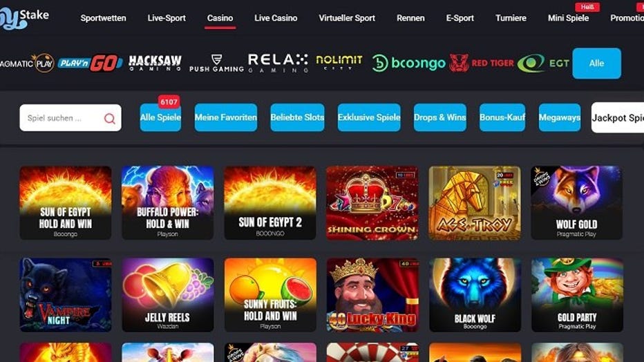Screen dimensions: 644x362
Task: Show Meine Favoriten games
Action: coord(225,117)
